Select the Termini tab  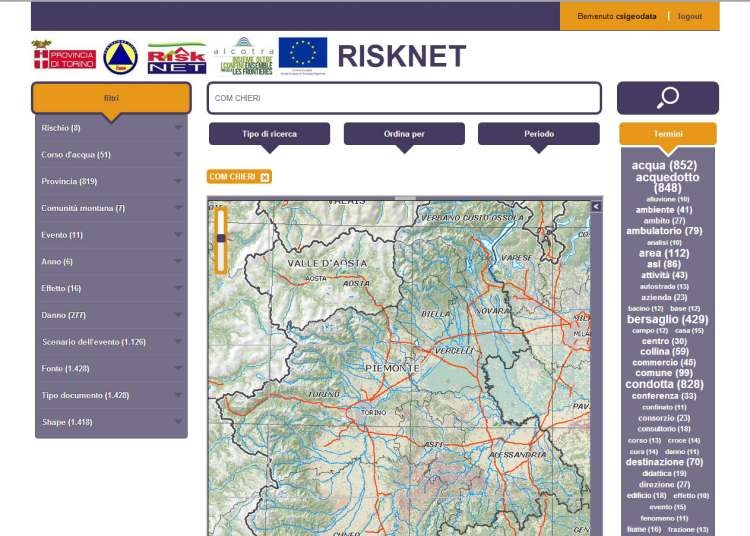pyautogui.click(x=668, y=134)
